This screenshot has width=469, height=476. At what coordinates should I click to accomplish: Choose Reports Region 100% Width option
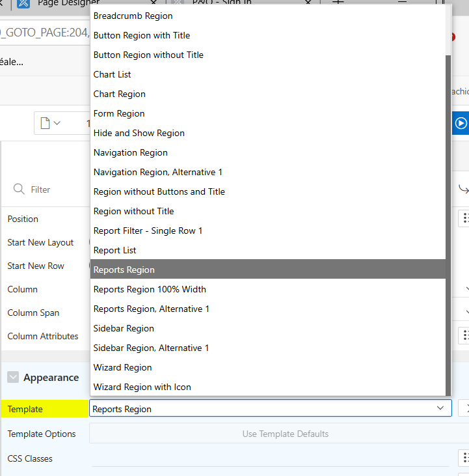[x=150, y=289]
